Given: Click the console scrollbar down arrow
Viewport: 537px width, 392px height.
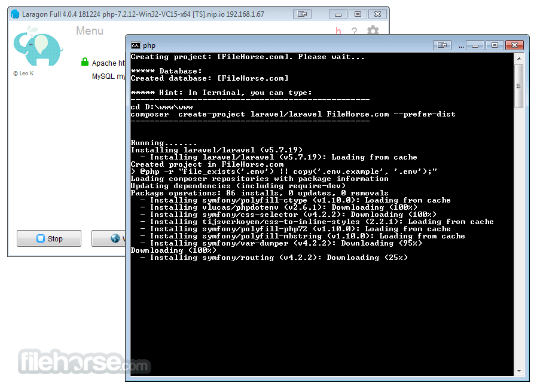Looking at the screenshot, I should pyautogui.click(x=519, y=370).
